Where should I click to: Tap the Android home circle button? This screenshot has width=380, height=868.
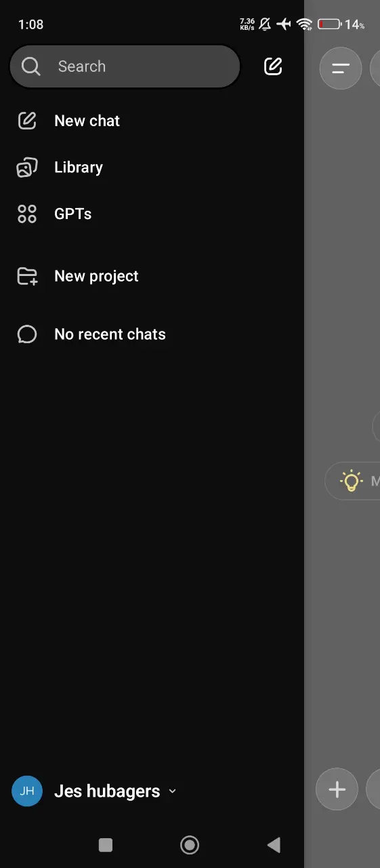pos(190,844)
